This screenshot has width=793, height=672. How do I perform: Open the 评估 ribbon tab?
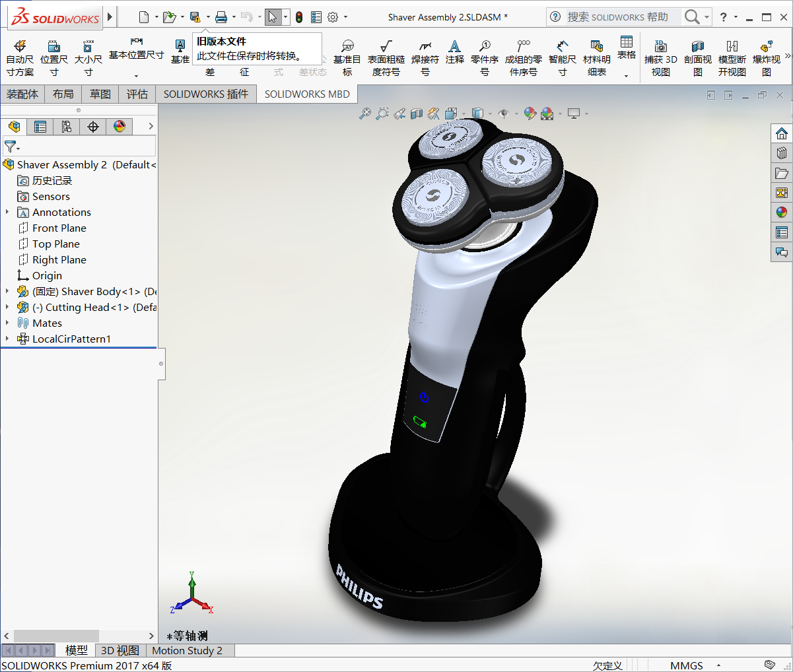(x=137, y=94)
